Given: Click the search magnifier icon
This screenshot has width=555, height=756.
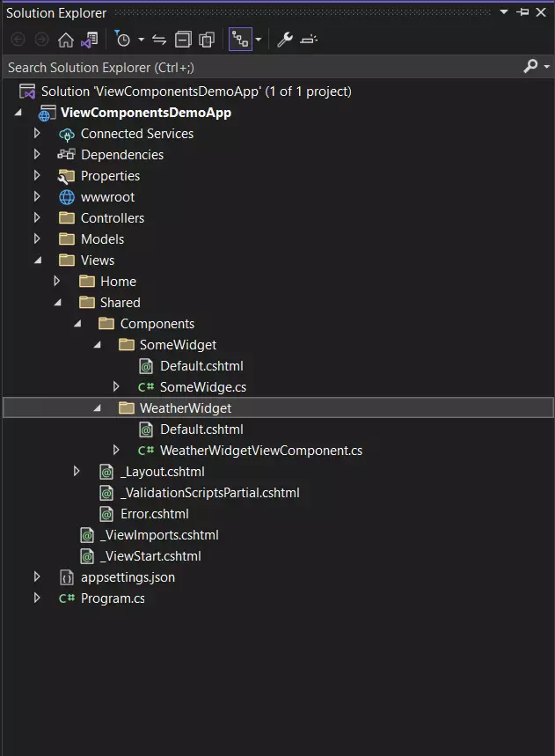Looking at the screenshot, I should click(x=530, y=66).
